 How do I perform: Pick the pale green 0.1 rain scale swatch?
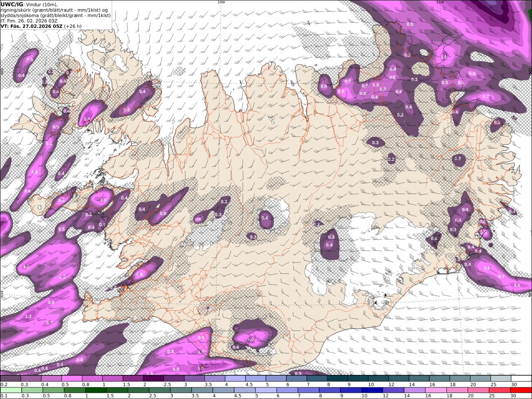(11, 390)
